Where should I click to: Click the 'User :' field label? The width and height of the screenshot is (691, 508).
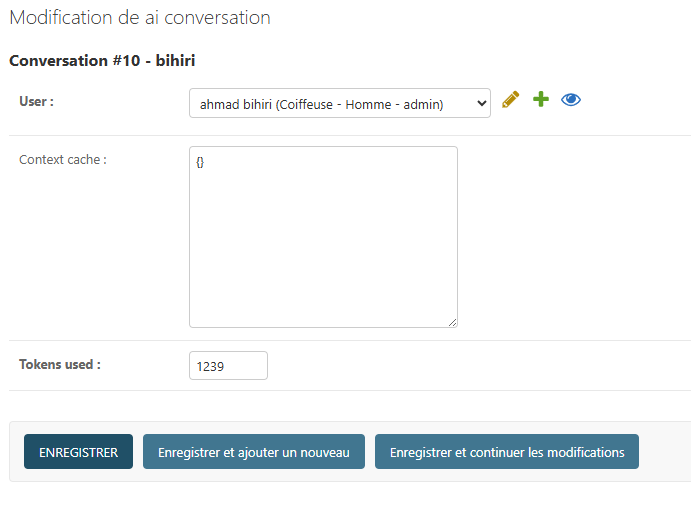click(37, 102)
